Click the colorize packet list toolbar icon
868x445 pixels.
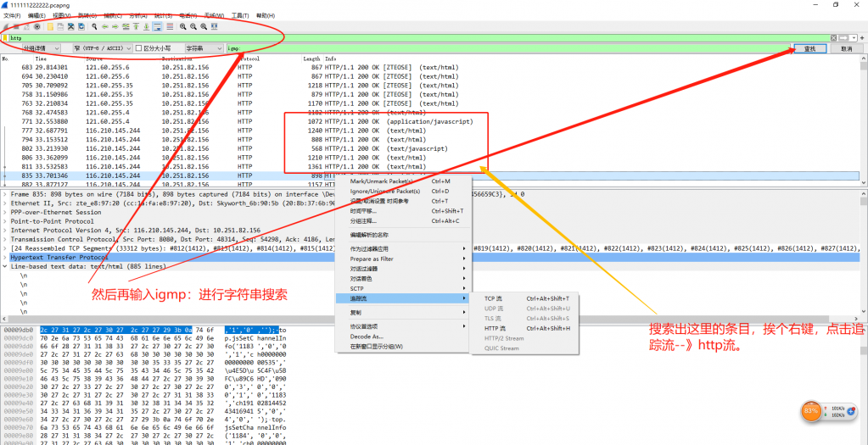(168, 26)
